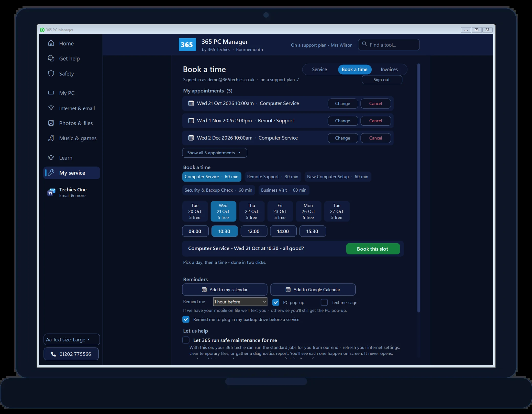Screen dimensions: 532x414
Task: Open the Text size: Large dropdown
Action: pos(72,340)
